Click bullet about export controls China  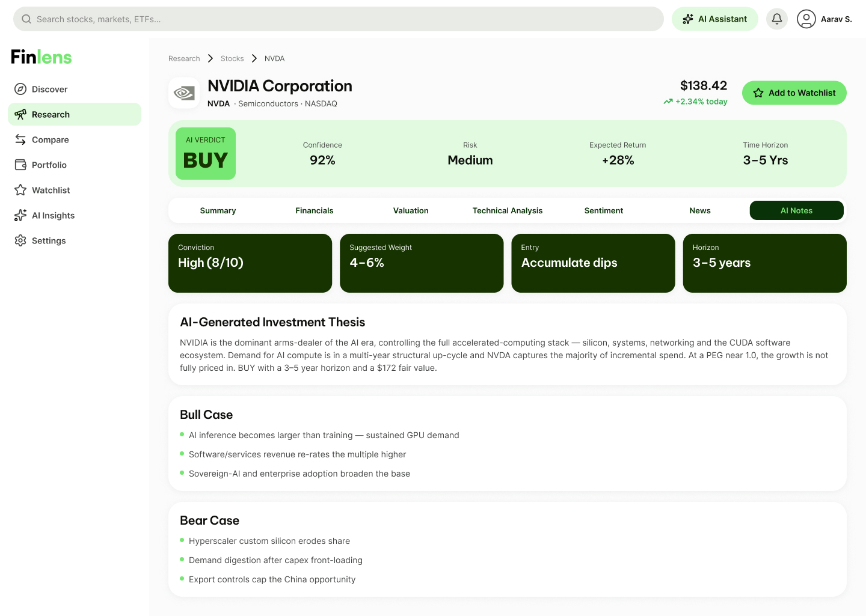pyautogui.click(x=272, y=579)
